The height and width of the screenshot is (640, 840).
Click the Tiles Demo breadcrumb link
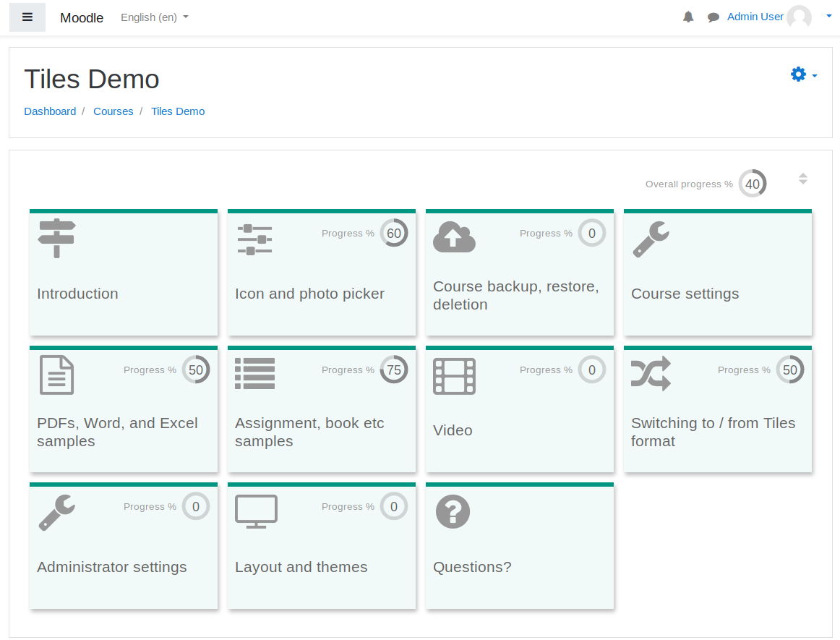click(x=178, y=111)
